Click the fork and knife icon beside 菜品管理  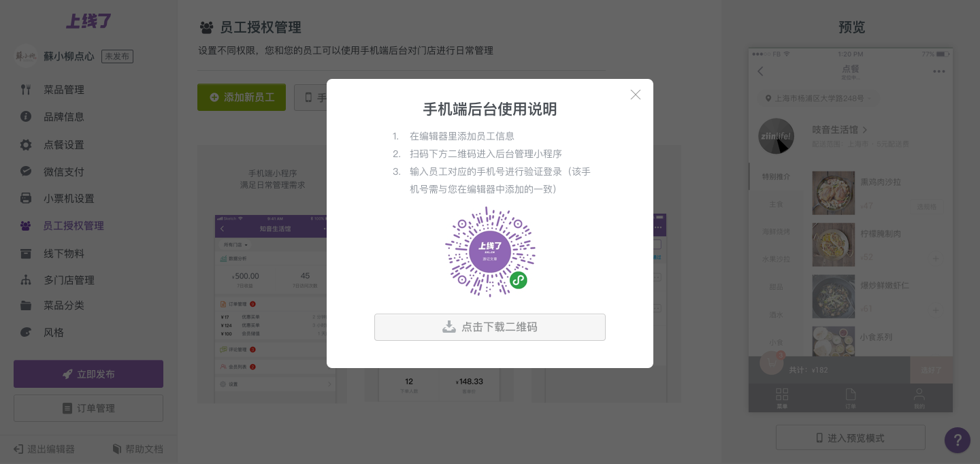26,89
